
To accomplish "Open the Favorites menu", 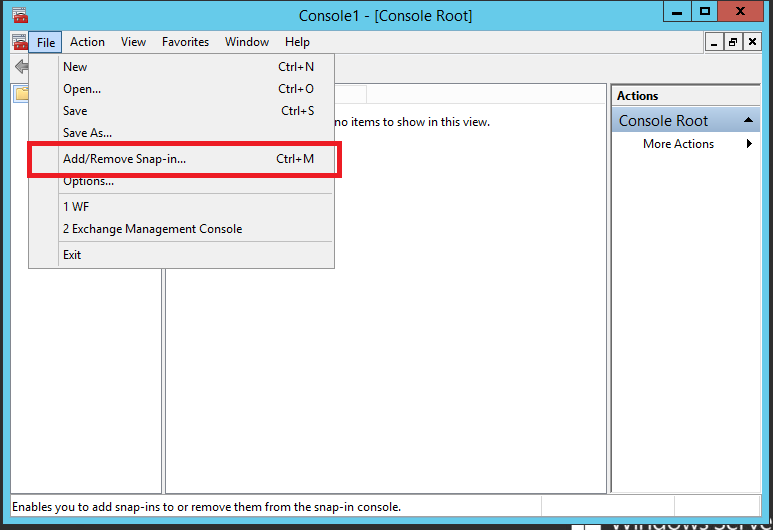I will (x=185, y=42).
